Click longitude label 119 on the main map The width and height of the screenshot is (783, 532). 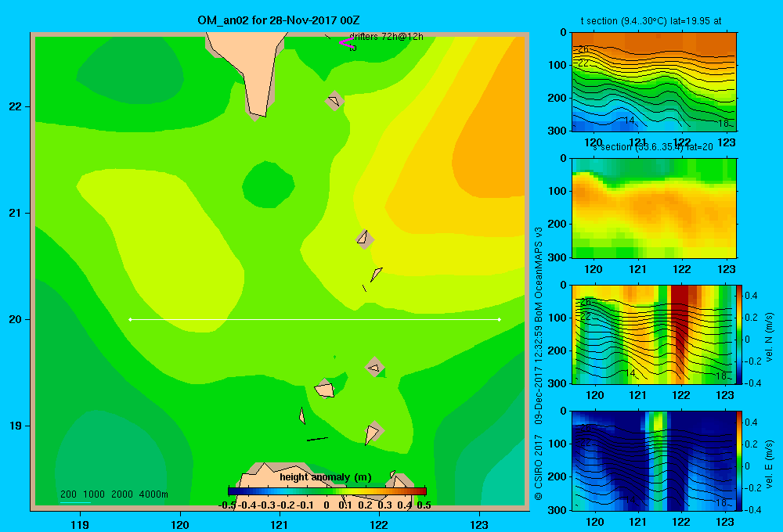tap(80, 524)
